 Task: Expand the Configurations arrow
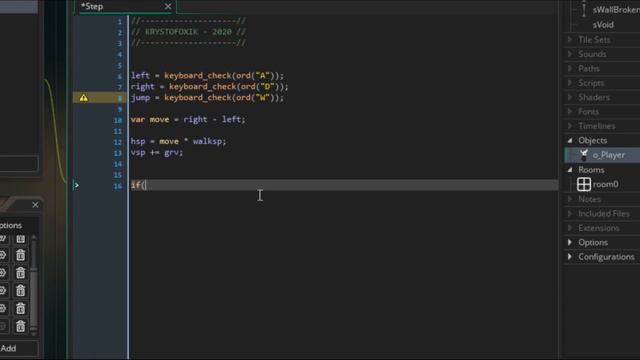(x=570, y=257)
